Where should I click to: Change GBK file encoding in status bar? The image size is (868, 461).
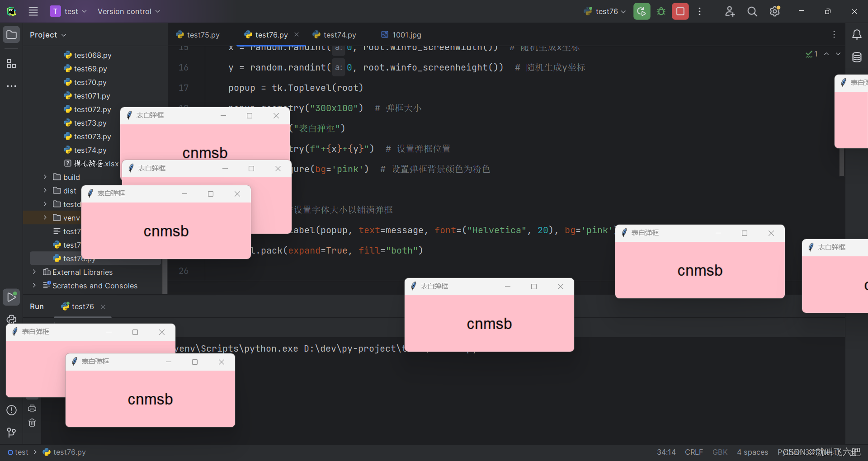point(720,452)
